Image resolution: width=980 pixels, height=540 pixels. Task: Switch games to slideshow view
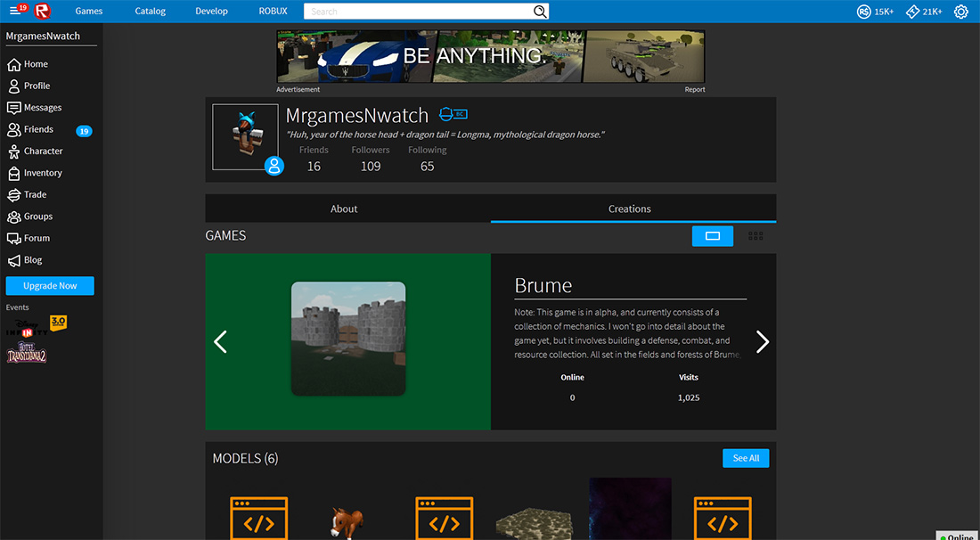[x=713, y=236]
